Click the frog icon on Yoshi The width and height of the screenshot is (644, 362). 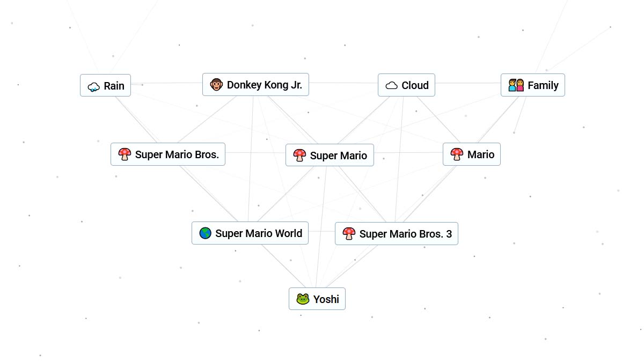(303, 299)
